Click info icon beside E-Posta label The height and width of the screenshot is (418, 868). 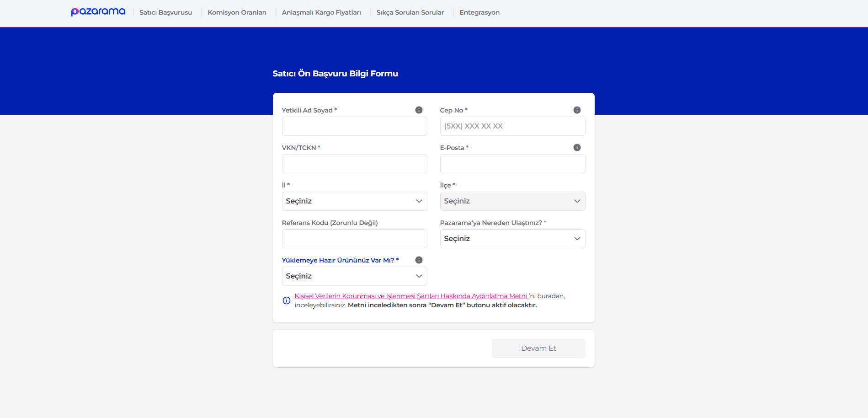coord(577,148)
